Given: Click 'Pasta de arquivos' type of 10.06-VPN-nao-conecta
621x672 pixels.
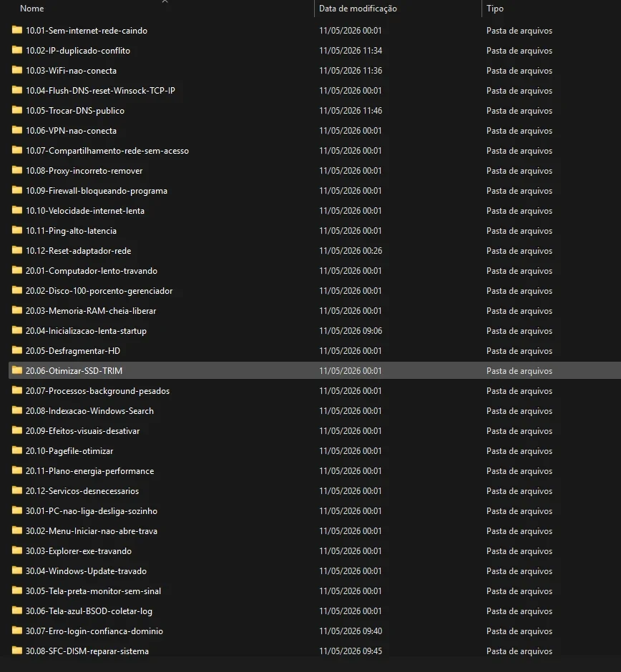Looking at the screenshot, I should tap(519, 131).
